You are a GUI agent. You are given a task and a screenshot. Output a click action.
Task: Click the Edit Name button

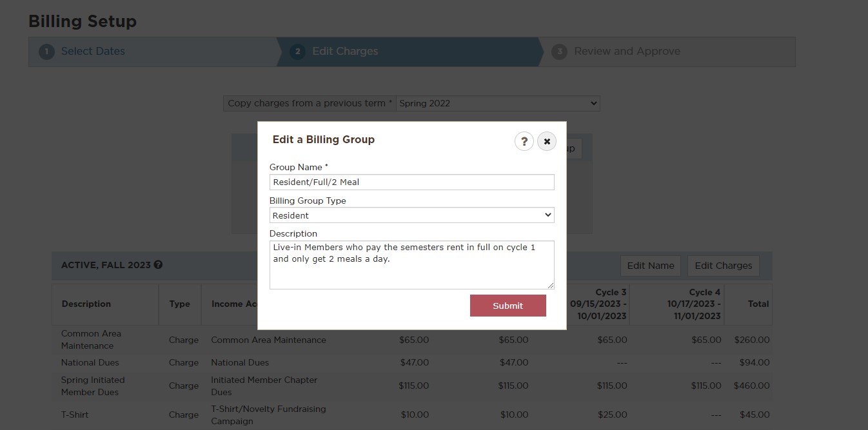[650, 266]
